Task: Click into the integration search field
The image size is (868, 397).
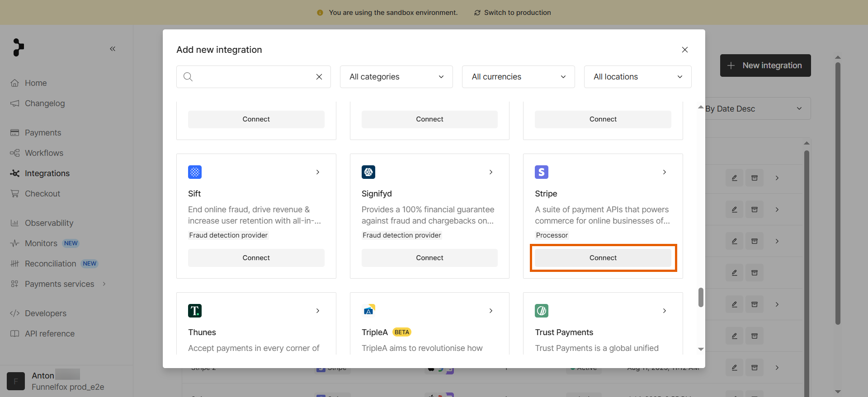Action: (253, 77)
